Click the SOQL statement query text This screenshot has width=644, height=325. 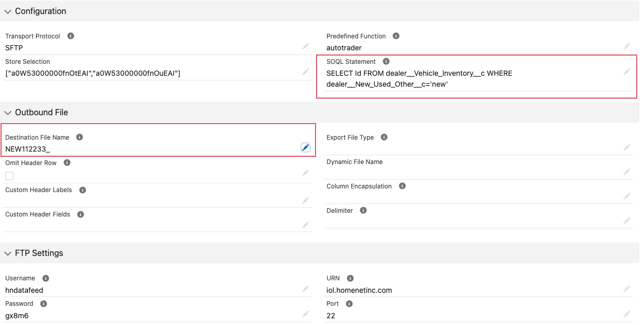pos(419,78)
